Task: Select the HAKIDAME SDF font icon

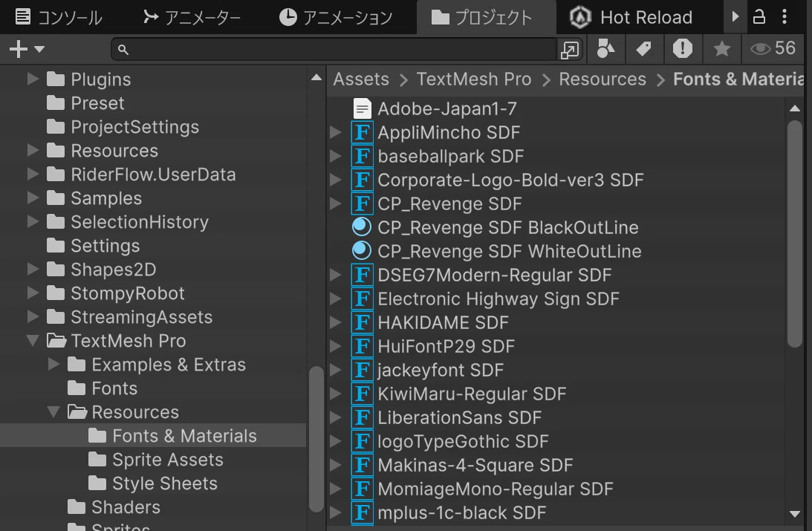Action: (x=362, y=323)
